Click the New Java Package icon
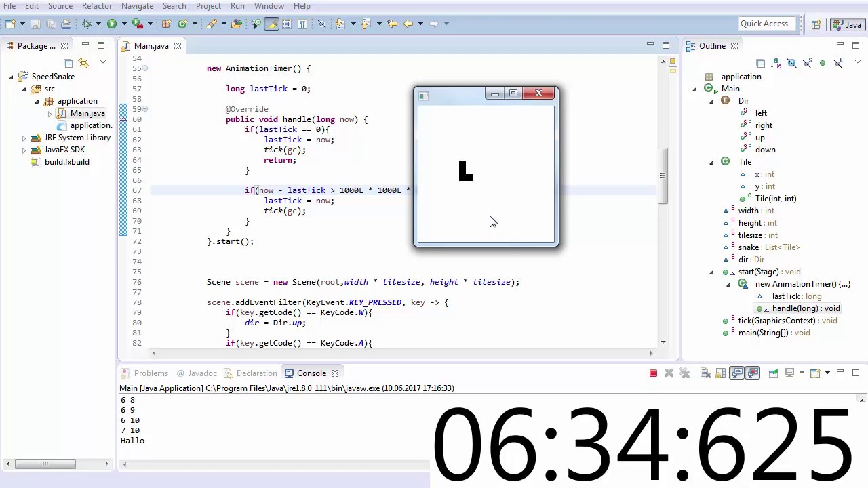 pyautogui.click(x=165, y=24)
